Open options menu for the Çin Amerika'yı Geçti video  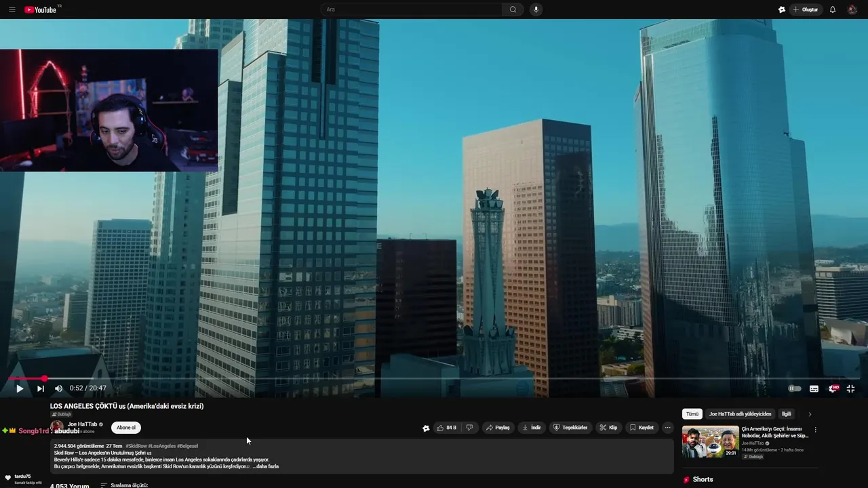(815, 430)
